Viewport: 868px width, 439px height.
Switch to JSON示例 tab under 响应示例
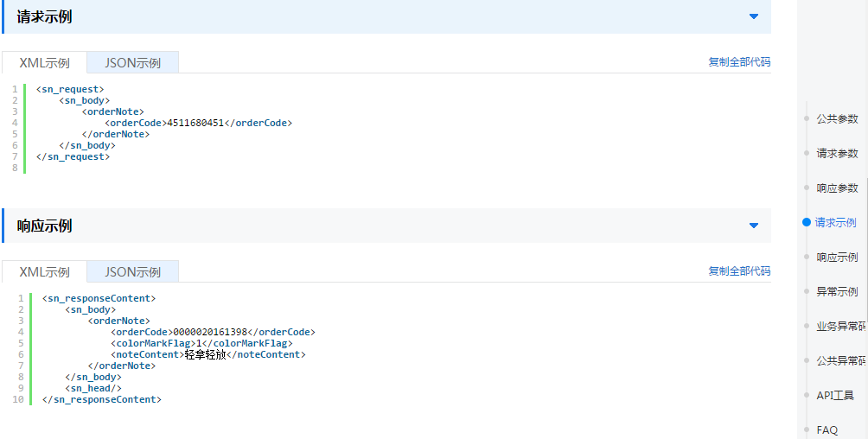pyautogui.click(x=133, y=272)
